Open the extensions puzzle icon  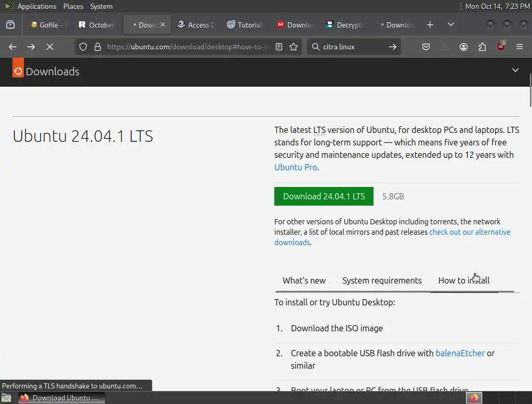(x=482, y=47)
